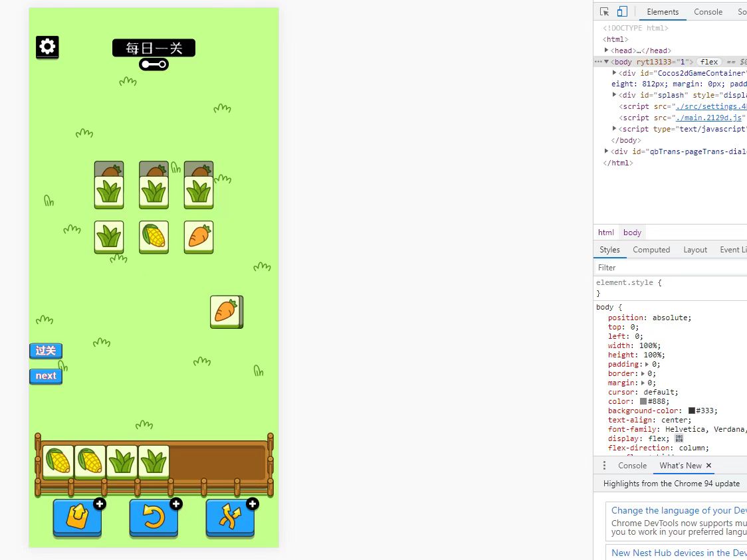
Task: Use the shuffle arrows power-up button
Action: pos(230,516)
